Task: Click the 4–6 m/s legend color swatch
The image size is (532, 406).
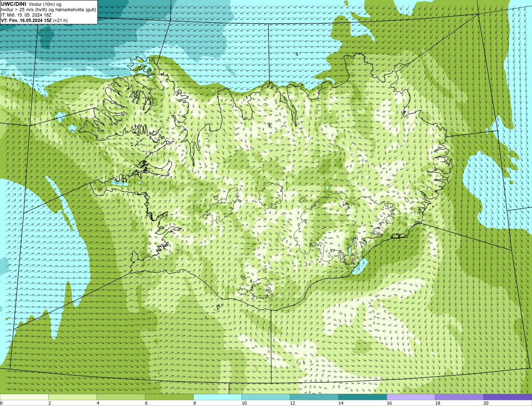Action: 121,397
